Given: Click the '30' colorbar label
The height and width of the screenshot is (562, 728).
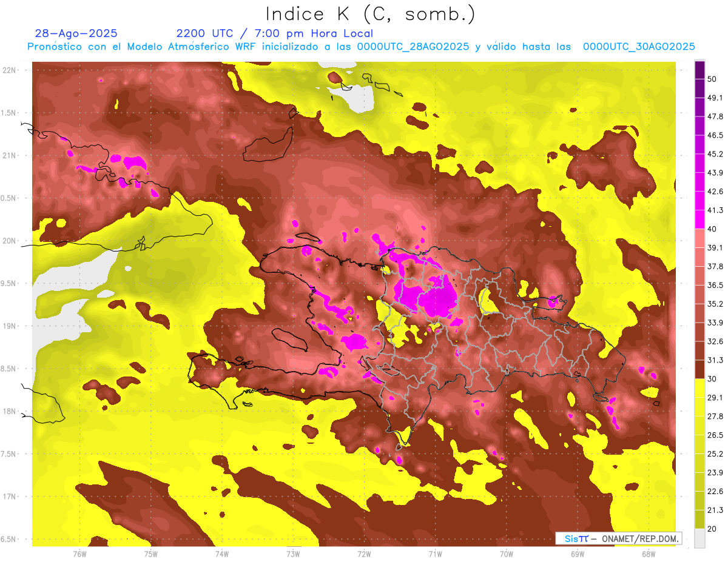Looking at the screenshot, I should [x=713, y=379].
